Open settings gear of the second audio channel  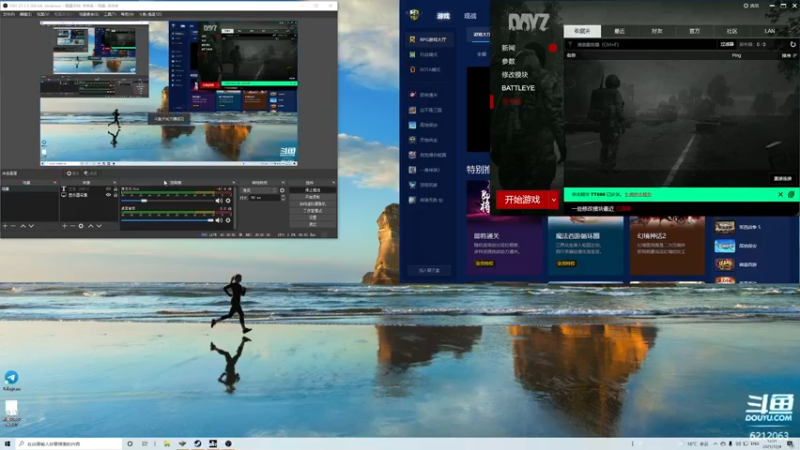pos(228,220)
